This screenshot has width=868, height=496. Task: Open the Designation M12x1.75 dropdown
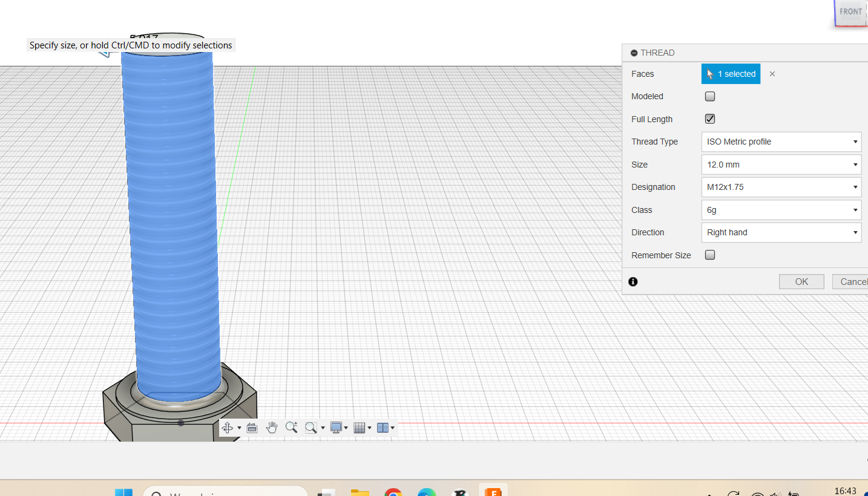781,187
